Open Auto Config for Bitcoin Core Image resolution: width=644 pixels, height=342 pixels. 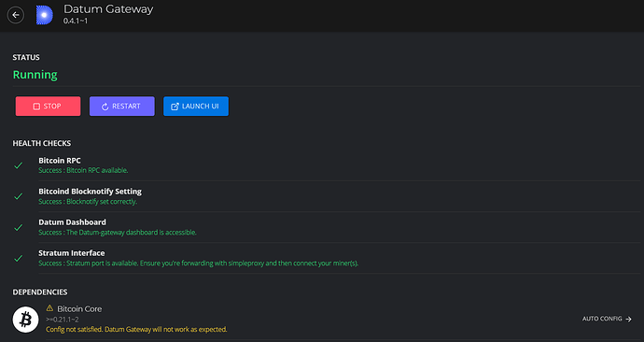(x=607, y=319)
